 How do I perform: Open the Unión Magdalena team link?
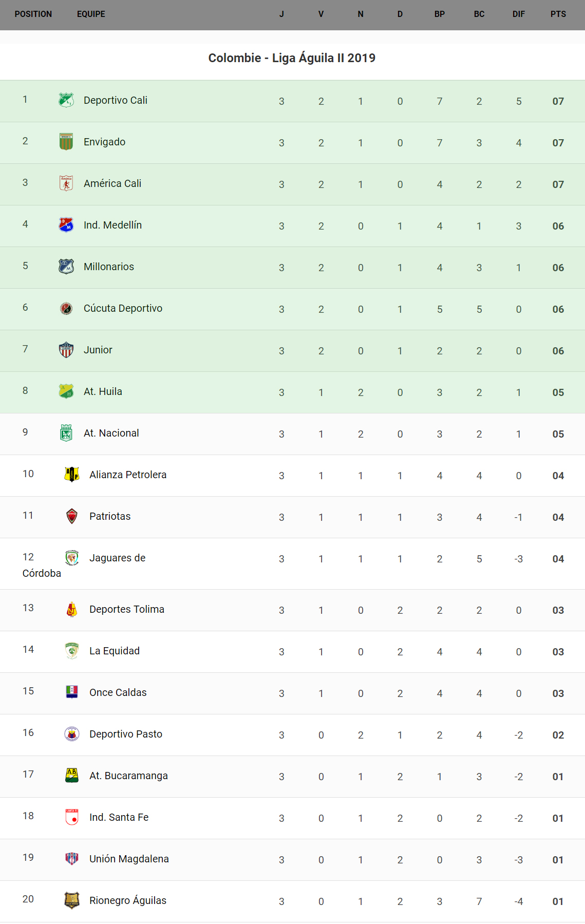pyautogui.click(x=129, y=859)
